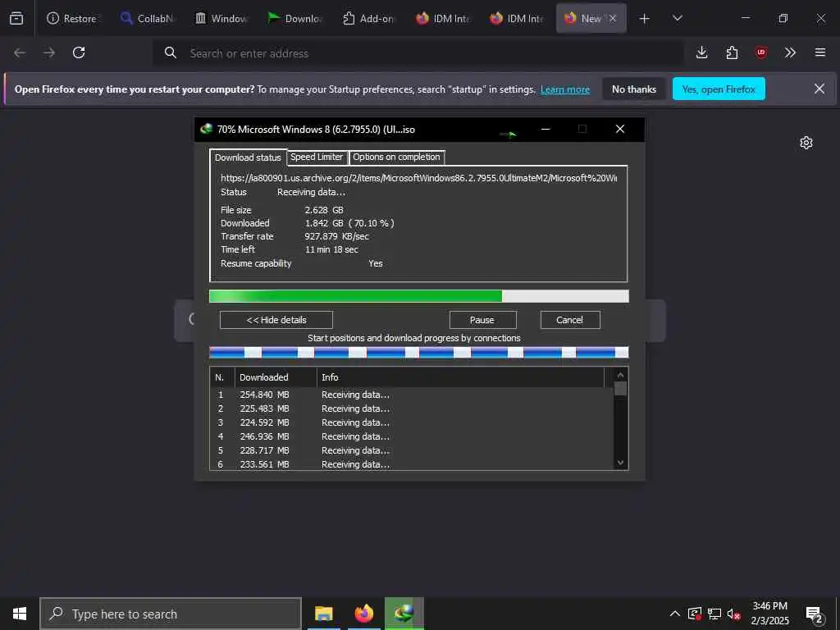Viewport: 840px width, 630px height.
Task: Click the Info column header
Action: coord(460,377)
